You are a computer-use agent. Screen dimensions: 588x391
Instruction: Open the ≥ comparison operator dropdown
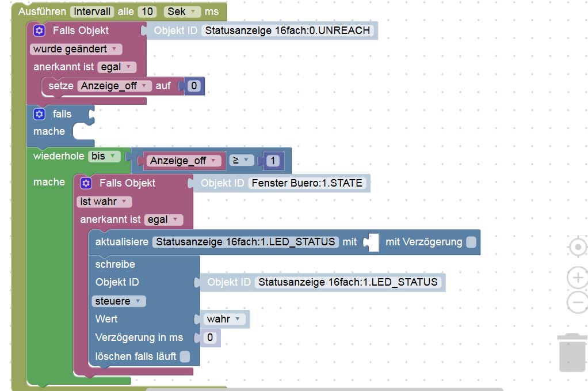pos(242,161)
